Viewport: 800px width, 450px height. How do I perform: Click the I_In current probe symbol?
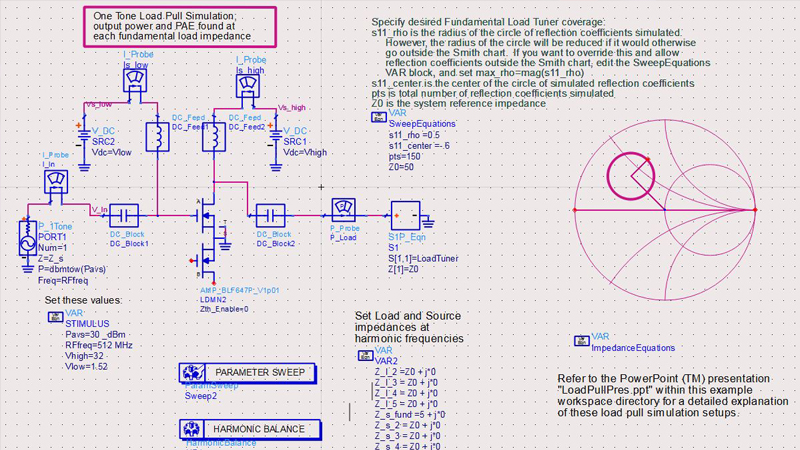pos(54,182)
